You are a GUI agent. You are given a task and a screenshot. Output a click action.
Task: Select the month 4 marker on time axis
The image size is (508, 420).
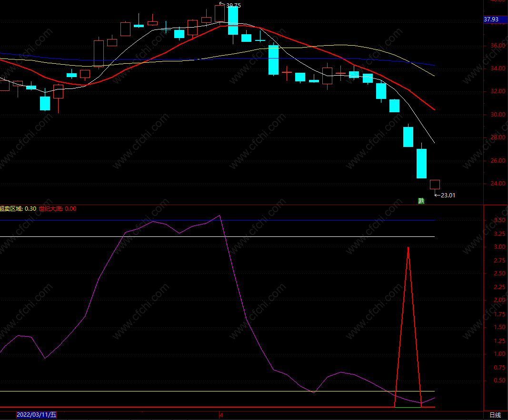coord(221,415)
